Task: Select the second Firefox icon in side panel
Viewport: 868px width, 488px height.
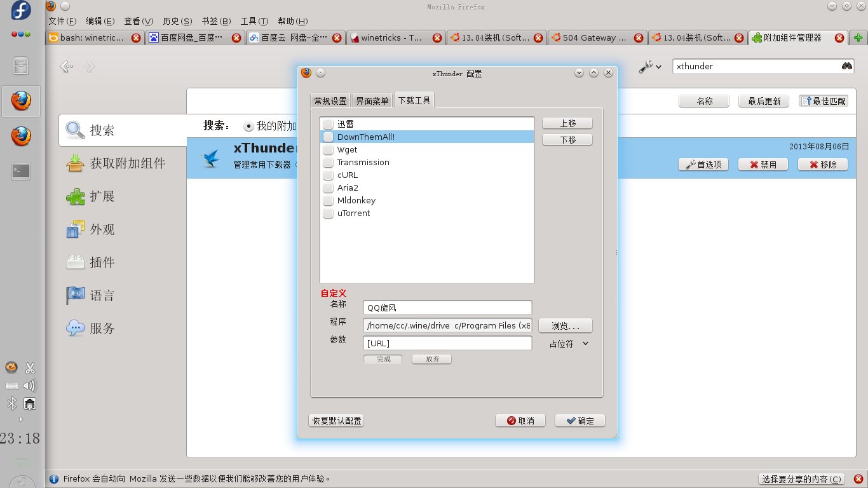Action: pyautogui.click(x=21, y=136)
